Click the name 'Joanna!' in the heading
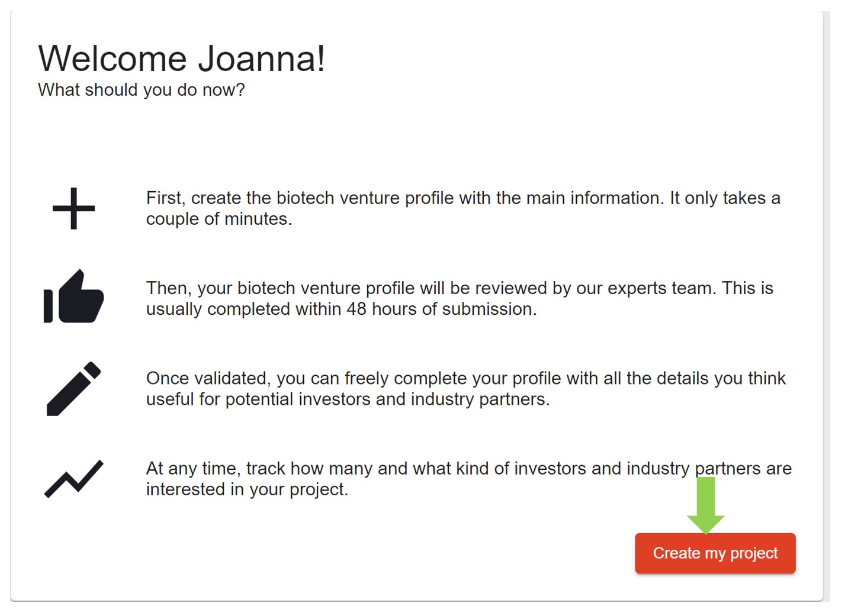 coord(261,59)
